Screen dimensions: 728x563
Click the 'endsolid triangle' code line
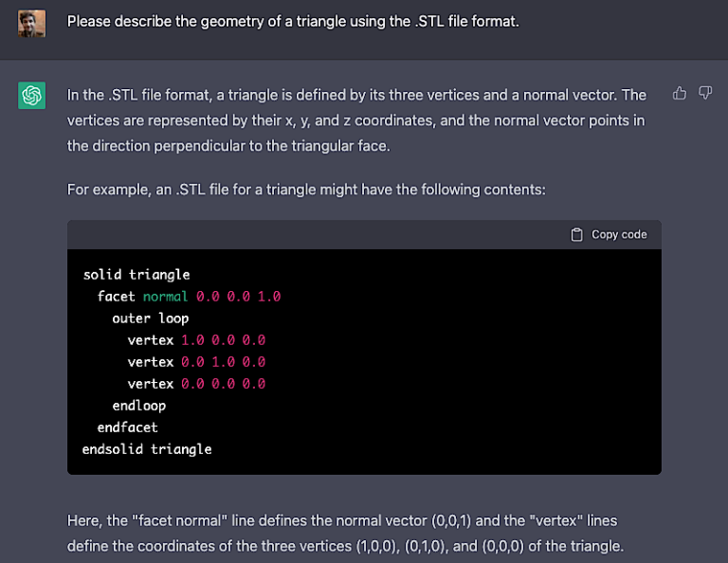point(147,449)
